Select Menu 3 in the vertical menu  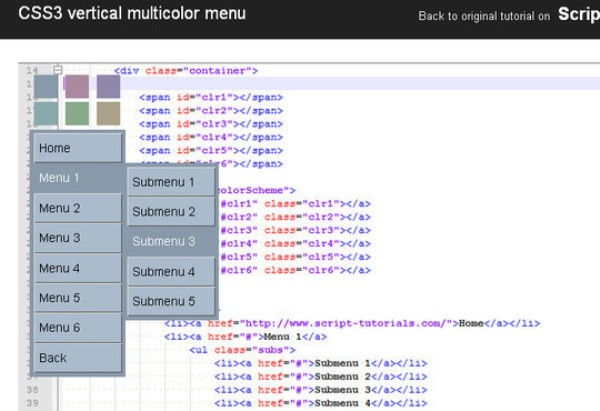click(77, 238)
